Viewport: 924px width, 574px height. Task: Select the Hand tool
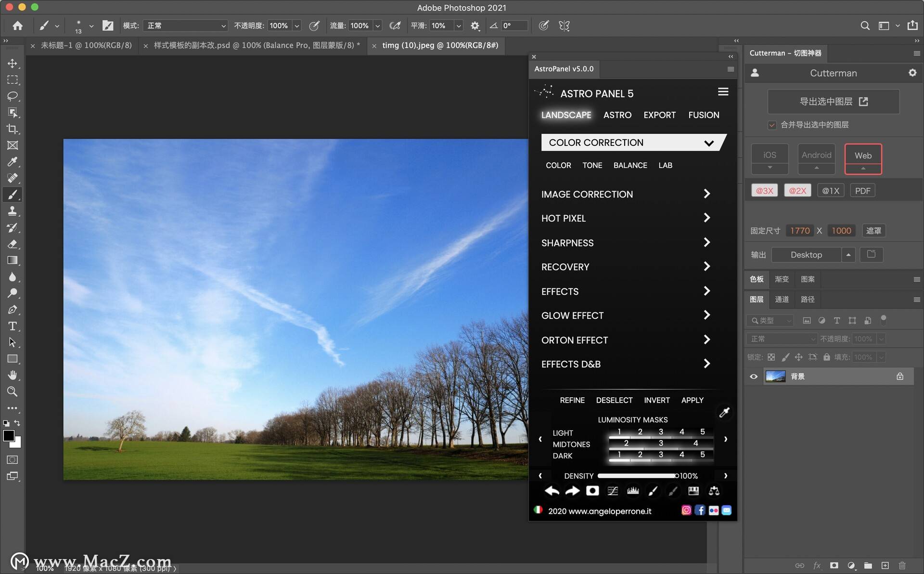click(13, 375)
